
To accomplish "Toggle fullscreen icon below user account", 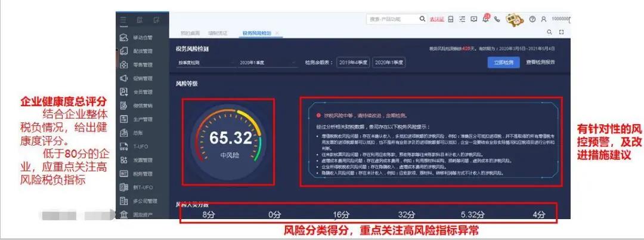I will pyautogui.click(x=561, y=32).
